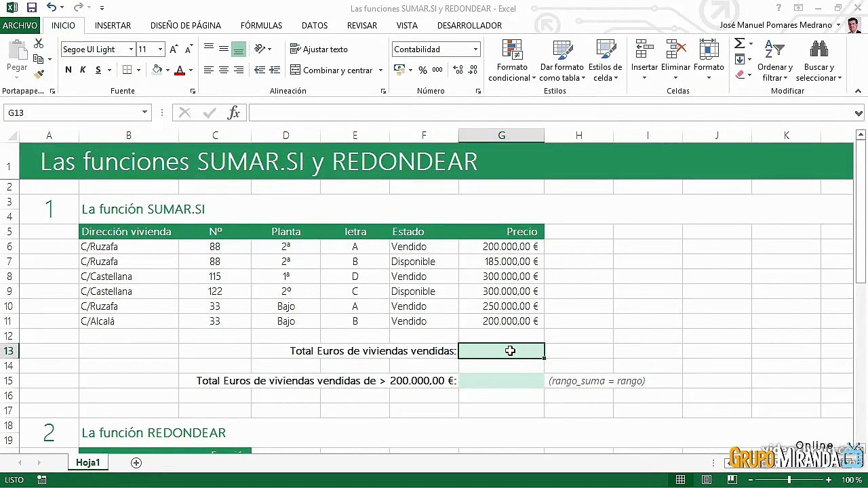Select highlighted cell G15

pyautogui.click(x=501, y=381)
